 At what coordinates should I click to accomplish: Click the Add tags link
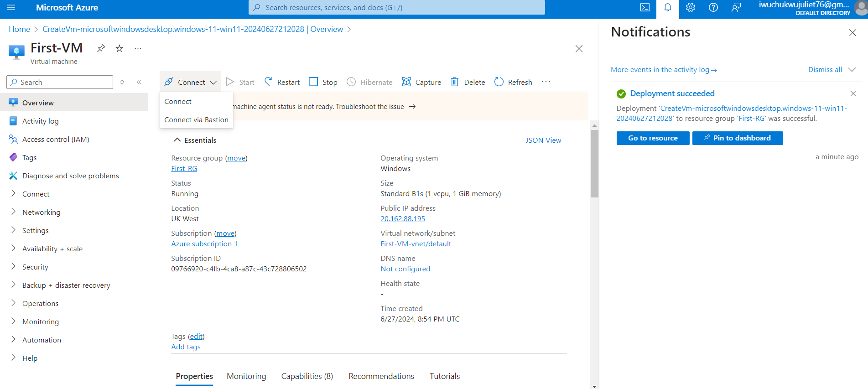click(x=186, y=347)
